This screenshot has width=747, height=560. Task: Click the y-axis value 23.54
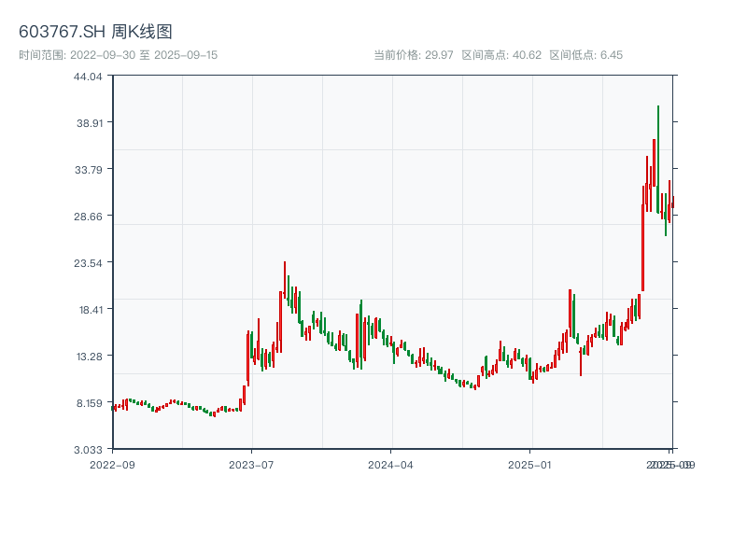(88, 263)
